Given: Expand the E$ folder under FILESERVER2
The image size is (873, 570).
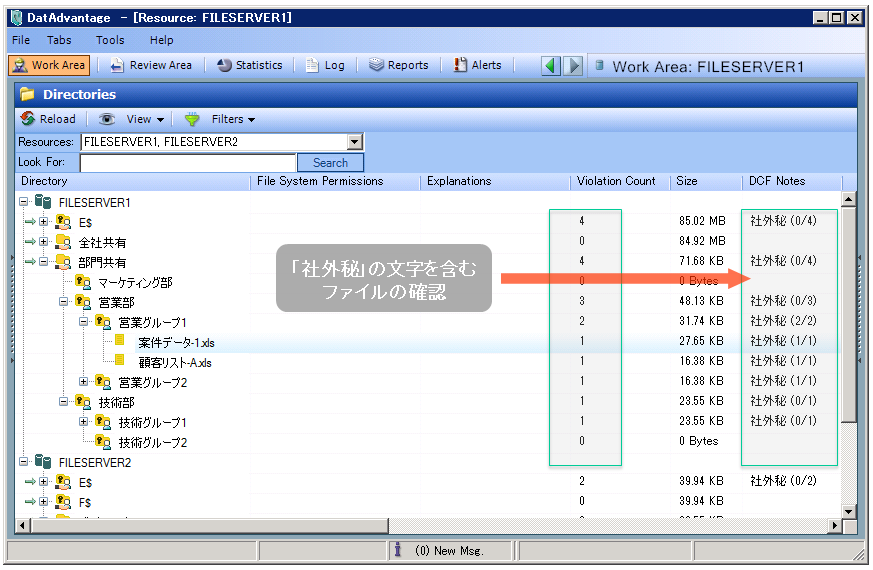Looking at the screenshot, I should [43, 481].
